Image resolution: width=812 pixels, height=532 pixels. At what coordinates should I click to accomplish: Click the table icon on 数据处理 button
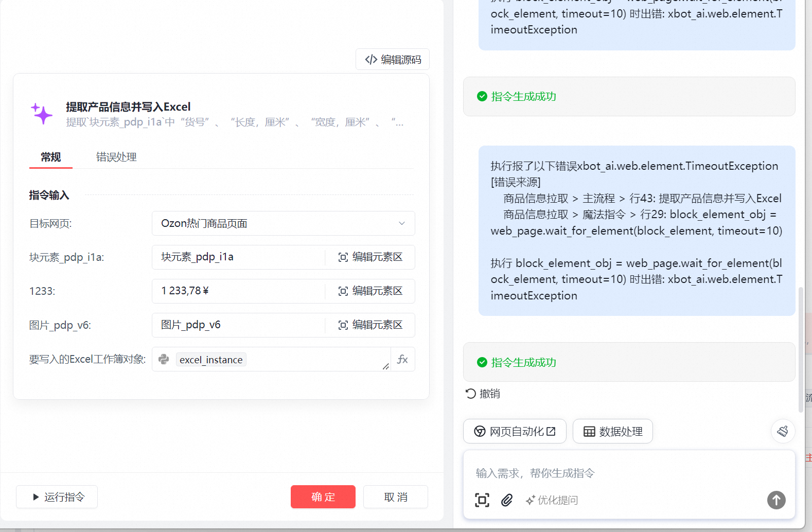pyautogui.click(x=589, y=432)
